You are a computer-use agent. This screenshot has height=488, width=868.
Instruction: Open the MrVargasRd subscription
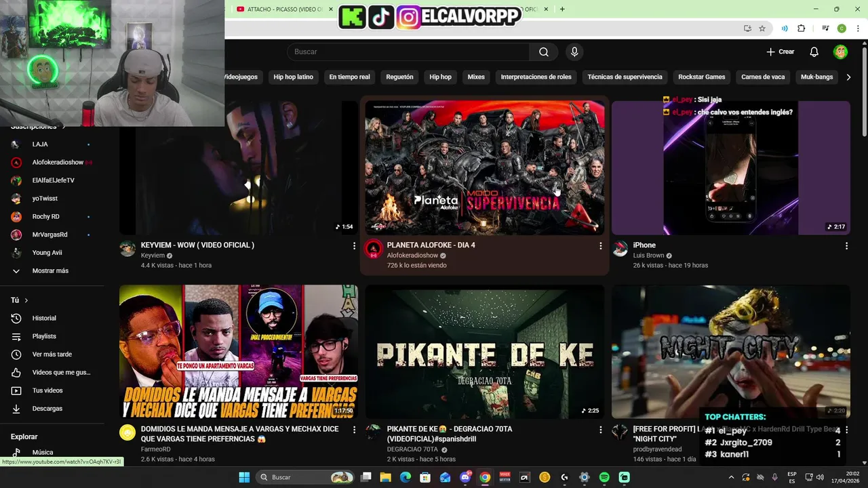click(x=51, y=235)
